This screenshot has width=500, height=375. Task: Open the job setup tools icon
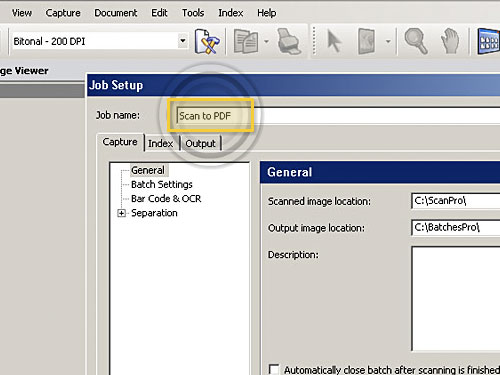(x=207, y=42)
